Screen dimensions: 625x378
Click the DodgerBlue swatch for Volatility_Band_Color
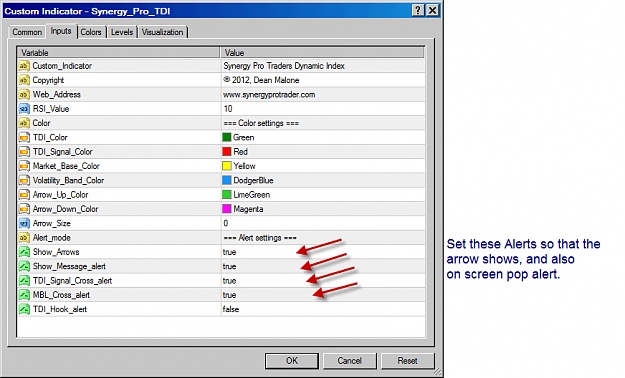point(227,181)
